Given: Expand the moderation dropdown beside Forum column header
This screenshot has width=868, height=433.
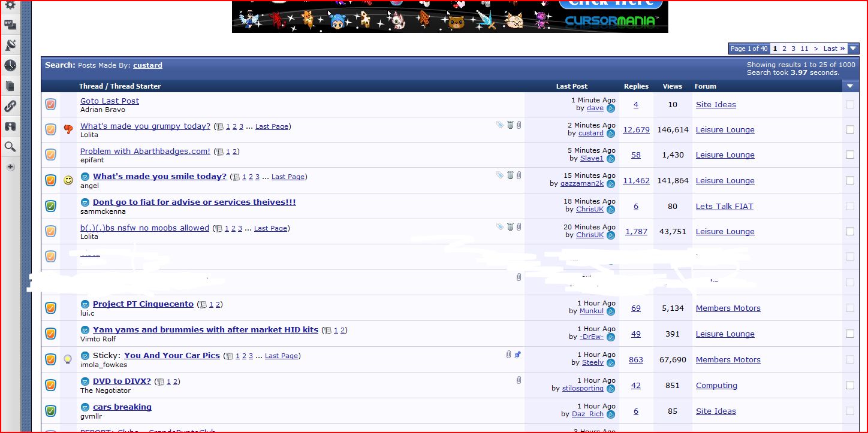Looking at the screenshot, I should tap(849, 86).
